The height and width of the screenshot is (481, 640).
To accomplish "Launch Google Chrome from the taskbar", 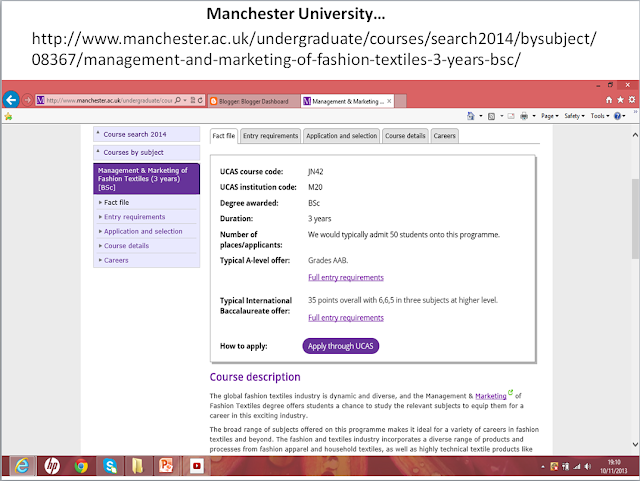I will coord(81,465).
